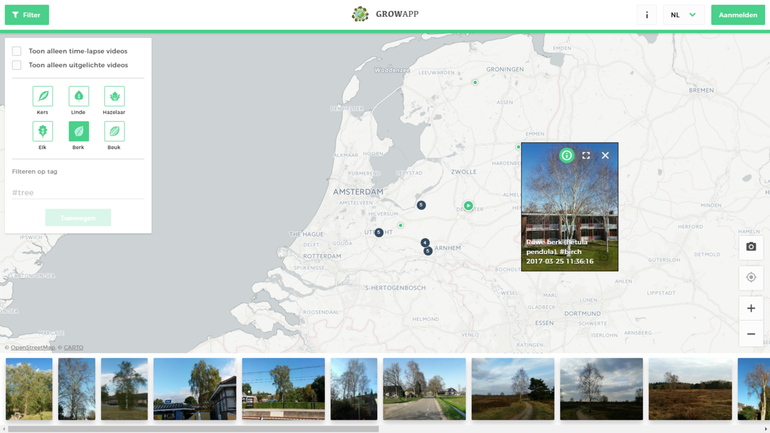Image resolution: width=770 pixels, height=433 pixels.
Task: Open thumbnail showing the country road
Action: tap(424, 389)
